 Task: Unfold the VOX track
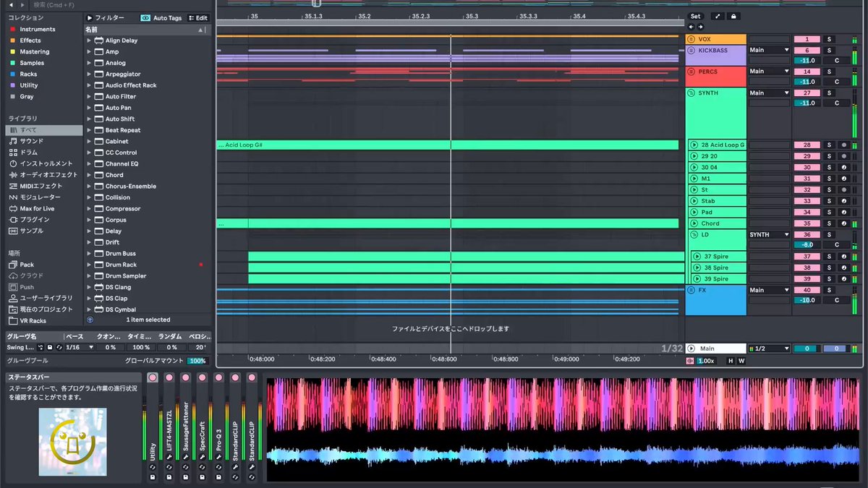pos(692,39)
